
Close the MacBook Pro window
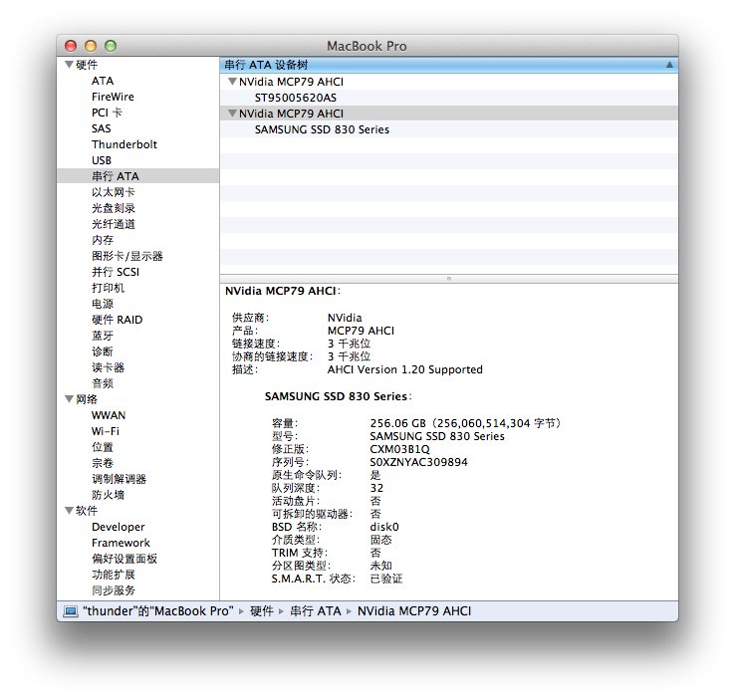(x=71, y=46)
